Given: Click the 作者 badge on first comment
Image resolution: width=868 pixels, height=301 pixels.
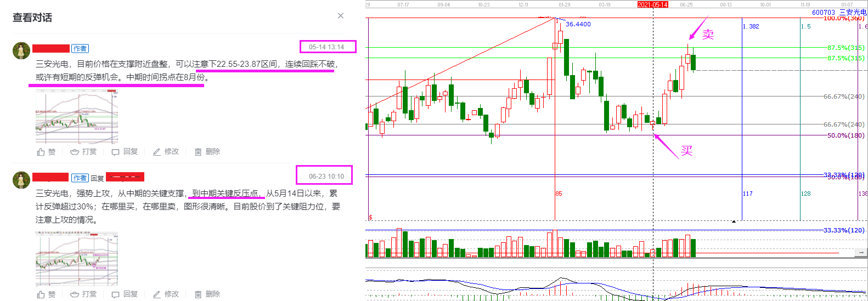Looking at the screenshot, I should click(x=80, y=49).
